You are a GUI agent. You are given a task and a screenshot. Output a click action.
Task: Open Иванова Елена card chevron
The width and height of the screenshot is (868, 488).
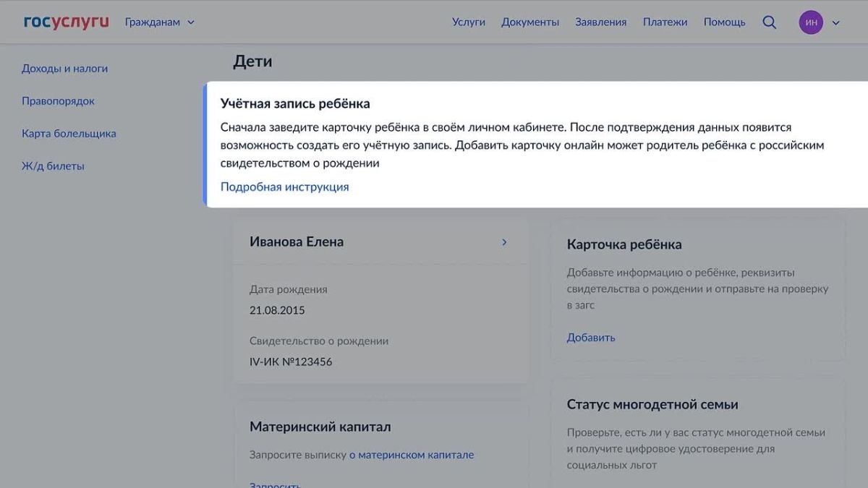pos(504,242)
